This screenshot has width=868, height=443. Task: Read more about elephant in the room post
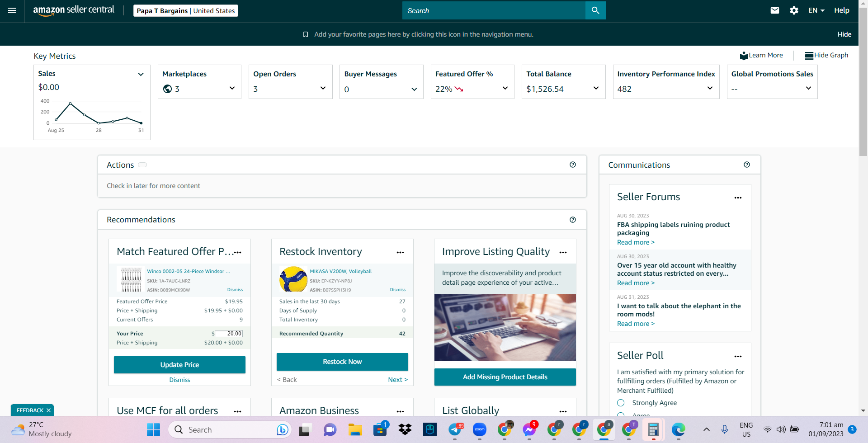click(636, 324)
